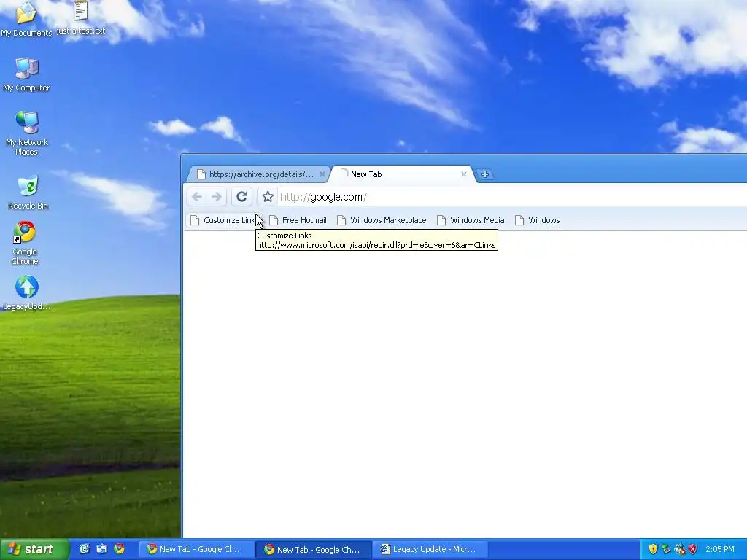
Task: Select the Google Chrome desktop shortcut
Action: [25, 243]
